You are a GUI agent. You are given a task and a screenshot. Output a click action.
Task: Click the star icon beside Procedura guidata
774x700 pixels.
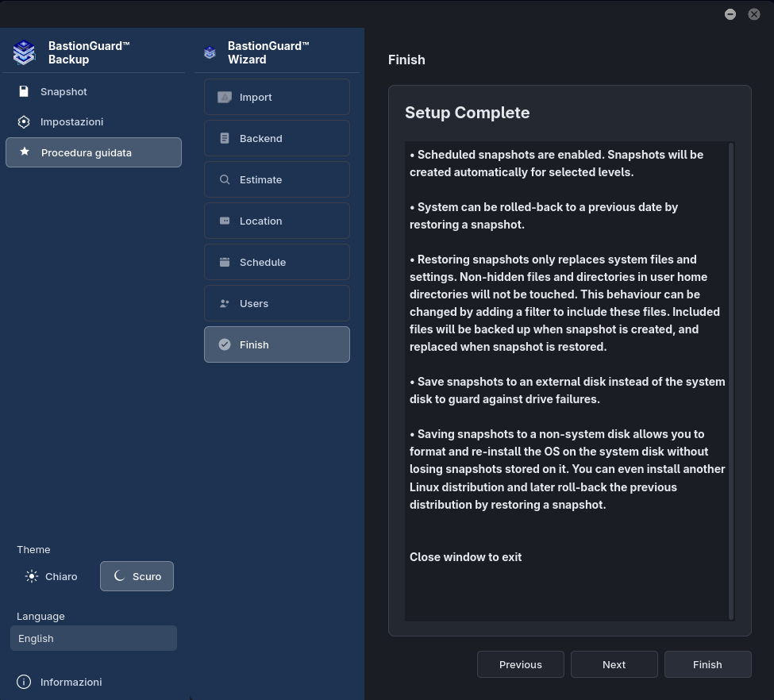click(x=25, y=152)
